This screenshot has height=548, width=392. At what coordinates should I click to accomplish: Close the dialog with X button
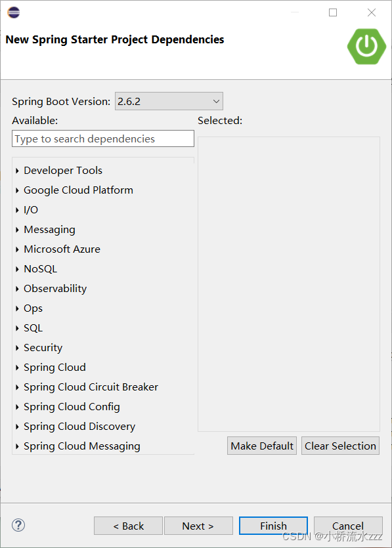(372, 12)
